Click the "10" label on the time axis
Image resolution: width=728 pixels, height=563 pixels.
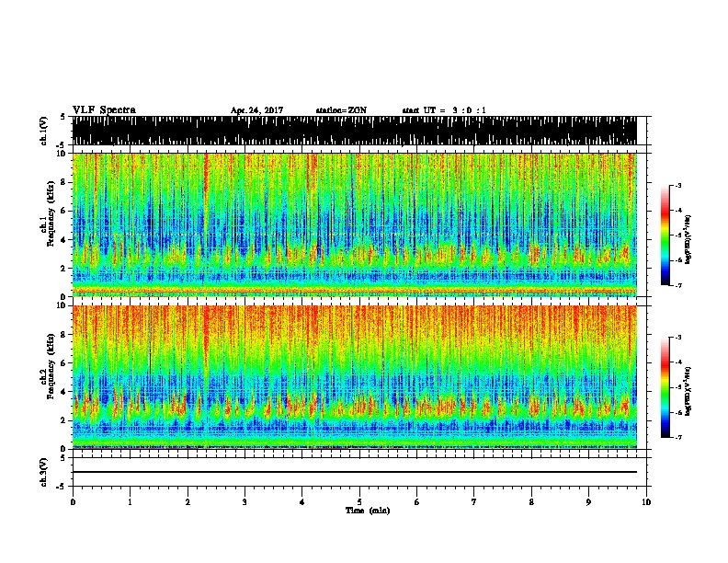click(646, 502)
